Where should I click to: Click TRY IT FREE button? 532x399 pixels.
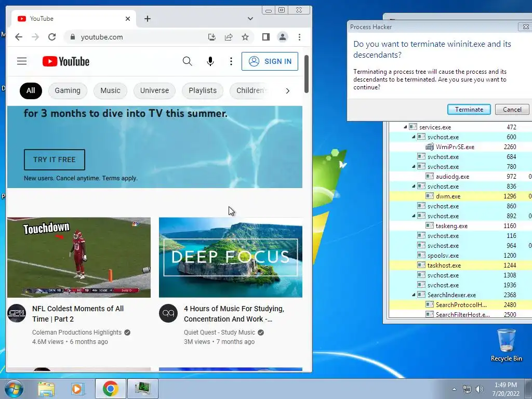click(54, 159)
